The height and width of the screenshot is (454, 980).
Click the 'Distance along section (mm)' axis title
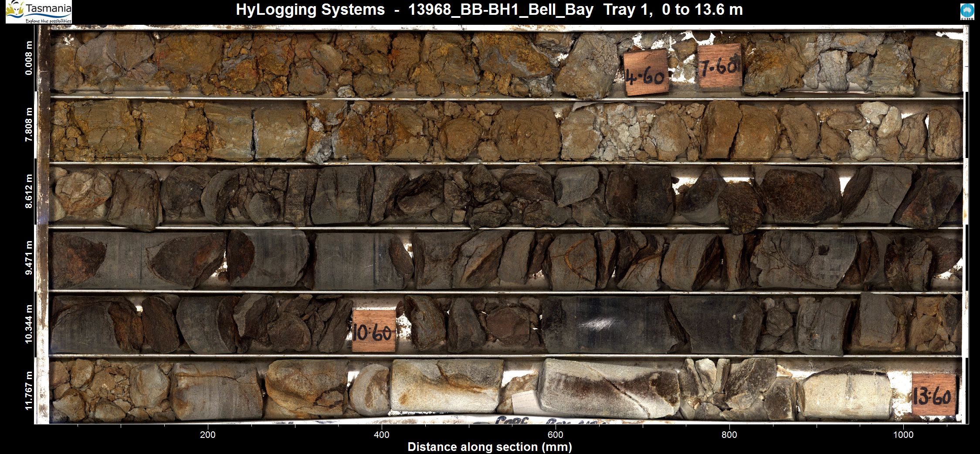coord(489,447)
